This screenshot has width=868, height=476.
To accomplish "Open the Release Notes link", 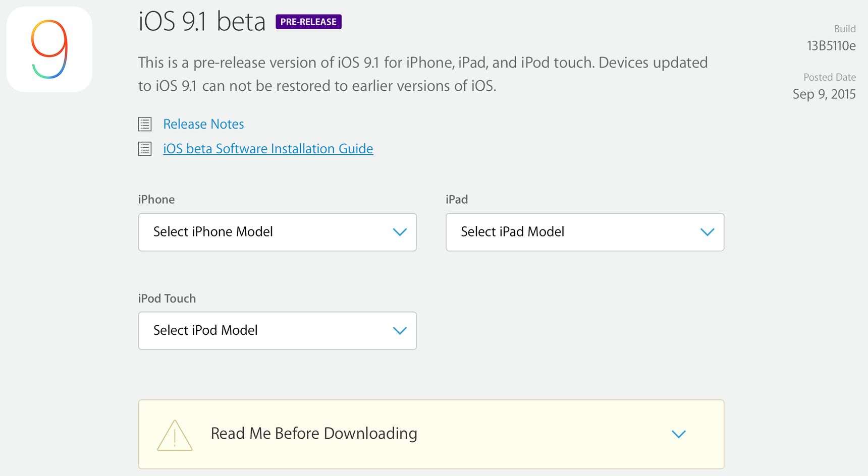I will [203, 124].
